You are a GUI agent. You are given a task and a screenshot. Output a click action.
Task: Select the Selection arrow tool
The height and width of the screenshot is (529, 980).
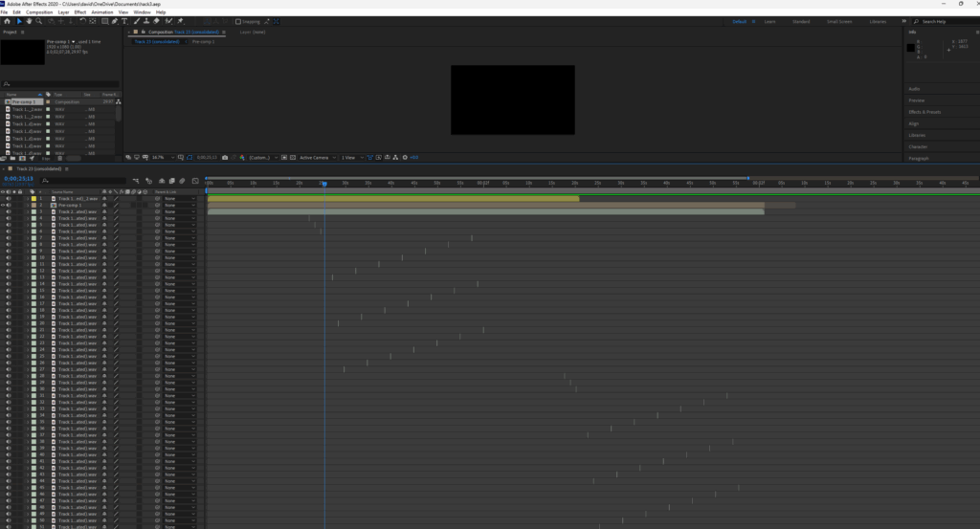coord(19,21)
